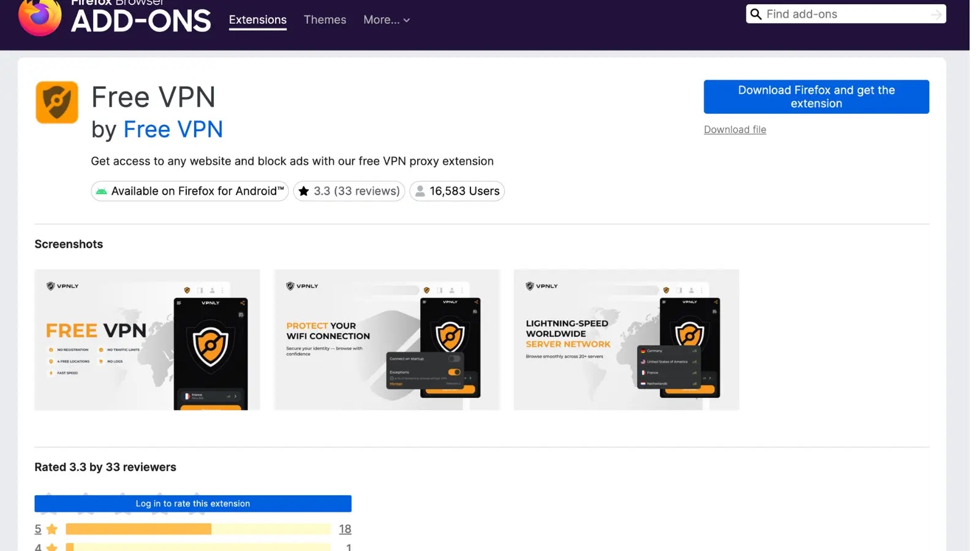The image size is (980, 551).
Task: Click the Find add-ons search field
Action: point(845,13)
